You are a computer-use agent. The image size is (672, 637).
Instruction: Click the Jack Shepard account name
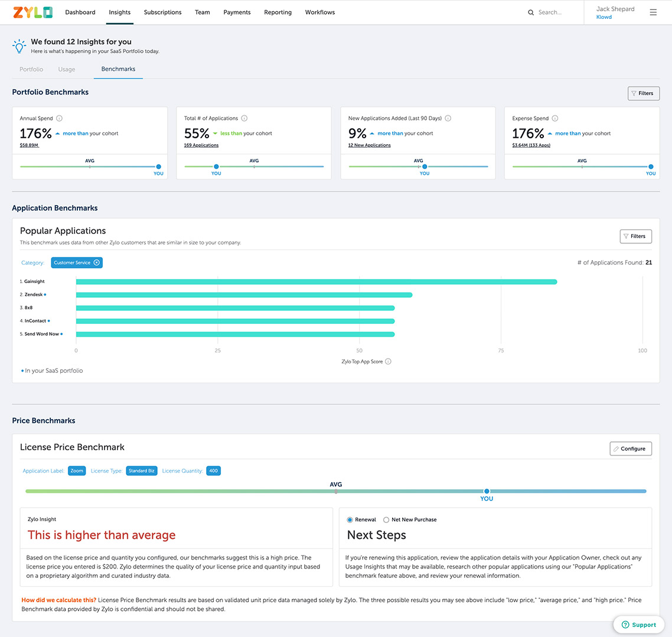[615, 9]
